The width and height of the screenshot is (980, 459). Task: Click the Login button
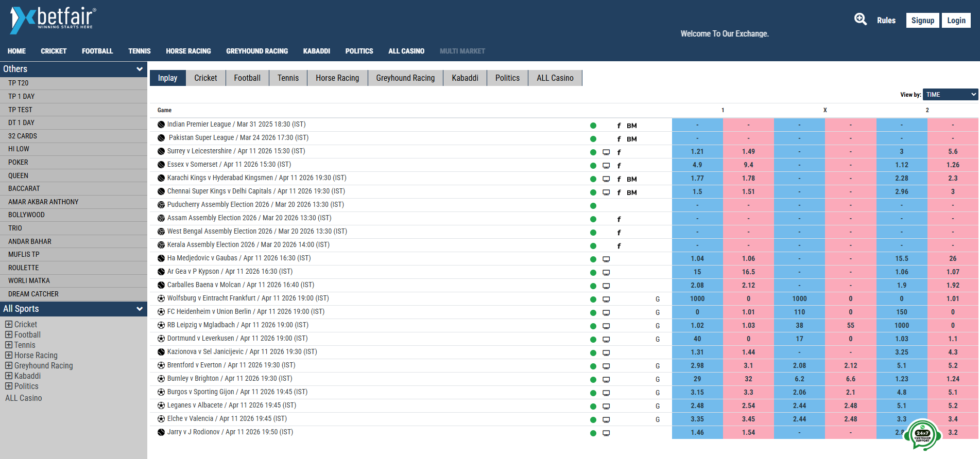point(956,20)
